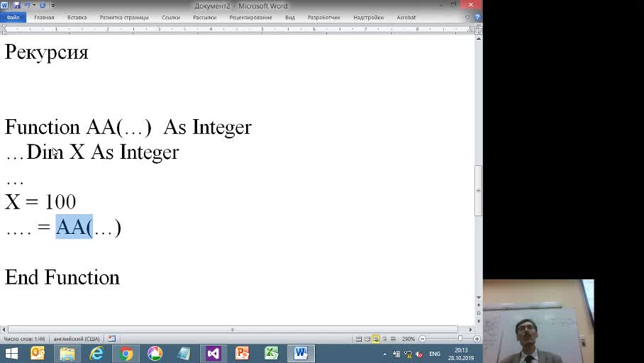This screenshot has height=363, width=644.
Task: Click the Save icon in quick access toolbar
Action: coord(17,6)
